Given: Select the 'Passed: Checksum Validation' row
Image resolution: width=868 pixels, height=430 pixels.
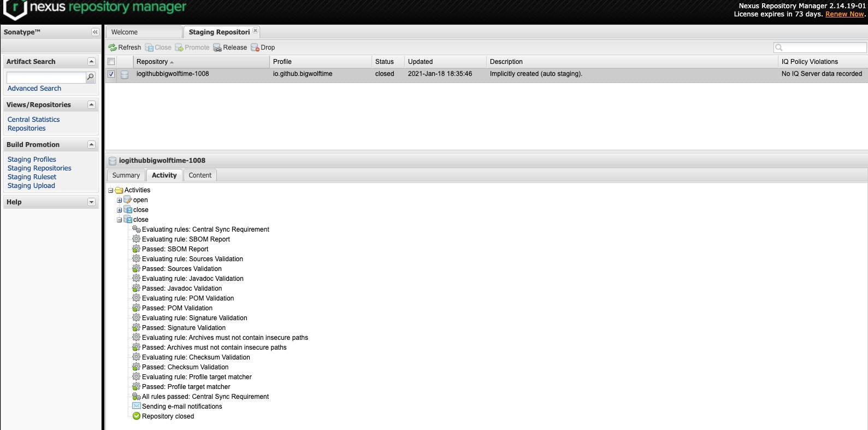Looking at the screenshot, I should pos(185,367).
